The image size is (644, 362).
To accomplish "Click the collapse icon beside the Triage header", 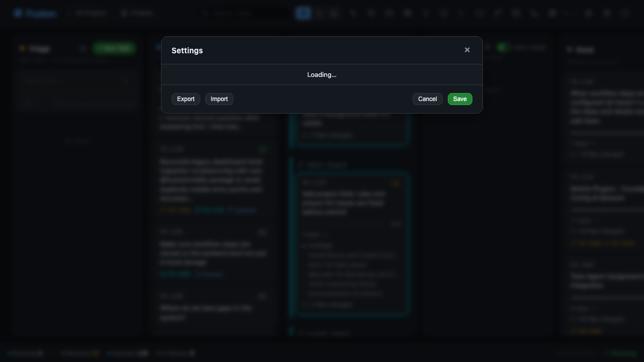I will pyautogui.click(x=83, y=49).
